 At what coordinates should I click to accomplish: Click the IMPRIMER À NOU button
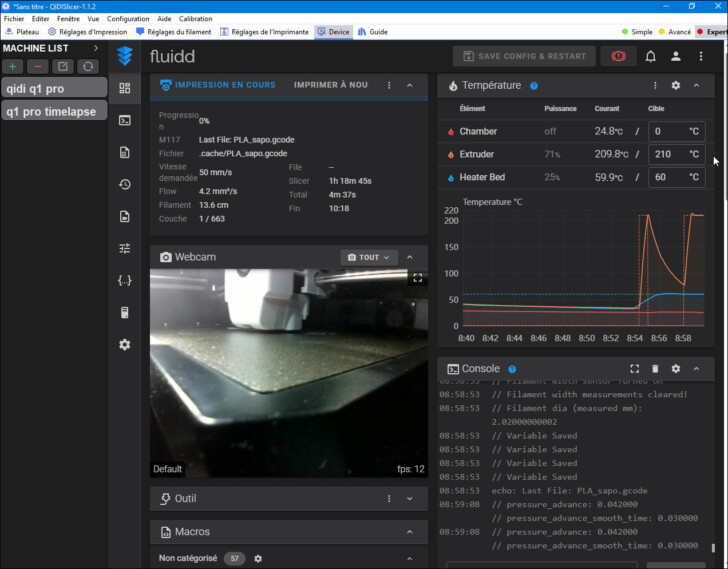pos(330,85)
